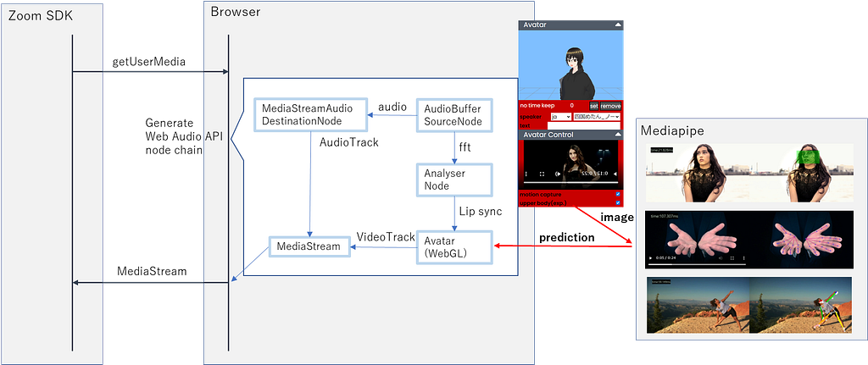Mute the Mediapipe hands video
This screenshot has width=868, height=365.
click(x=721, y=257)
